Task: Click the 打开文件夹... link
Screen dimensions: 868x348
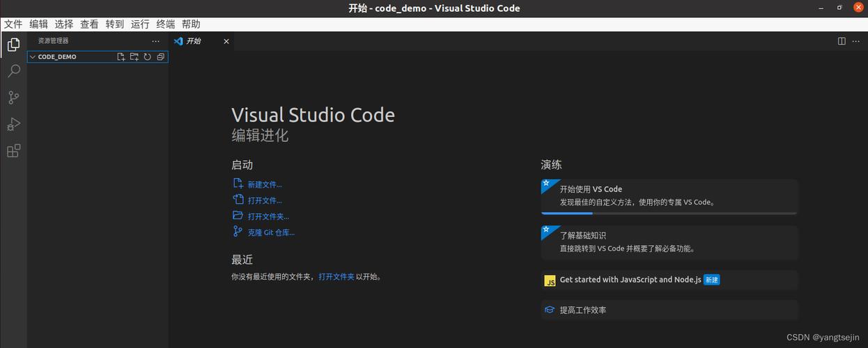Action: [268, 216]
